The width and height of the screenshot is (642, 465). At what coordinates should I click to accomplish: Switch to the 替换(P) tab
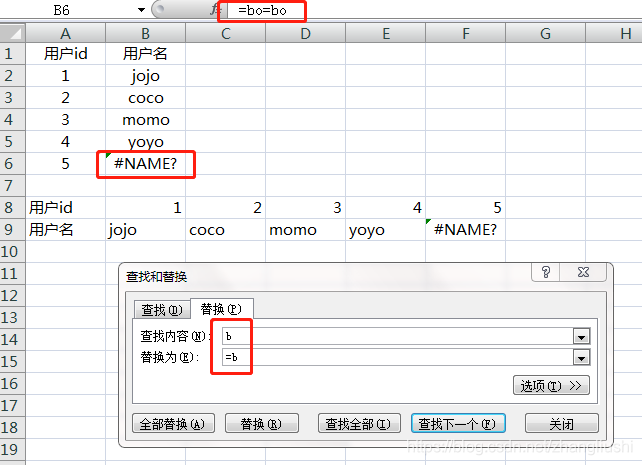point(222,309)
